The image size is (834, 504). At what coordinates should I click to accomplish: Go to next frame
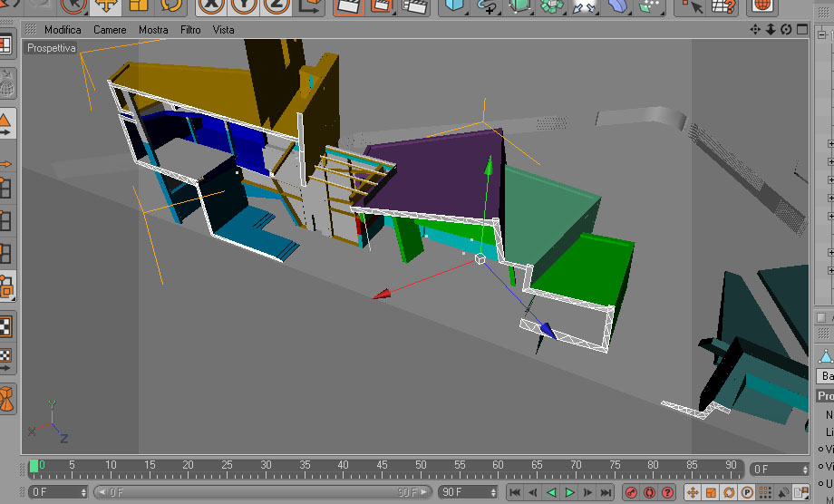point(587,492)
